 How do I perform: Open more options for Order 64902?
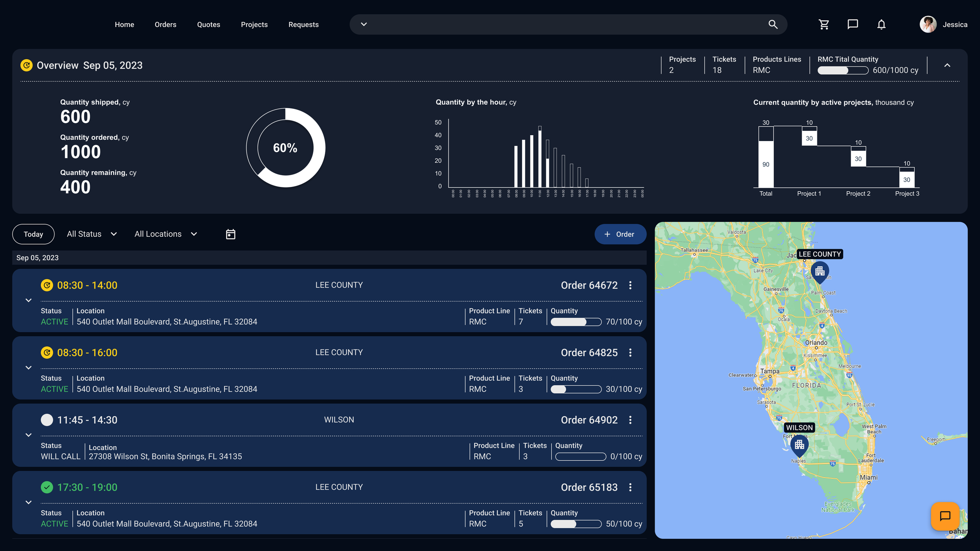(630, 420)
